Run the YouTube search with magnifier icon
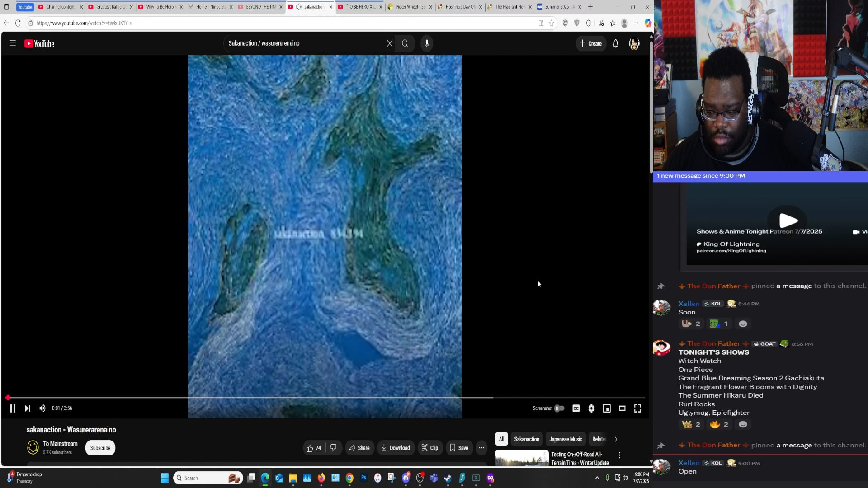The image size is (868, 488). pos(405,43)
